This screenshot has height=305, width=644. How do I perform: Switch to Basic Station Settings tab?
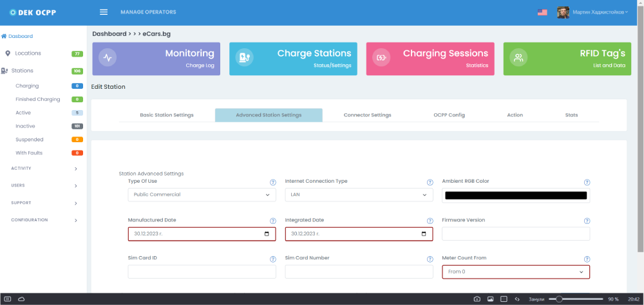point(167,115)
